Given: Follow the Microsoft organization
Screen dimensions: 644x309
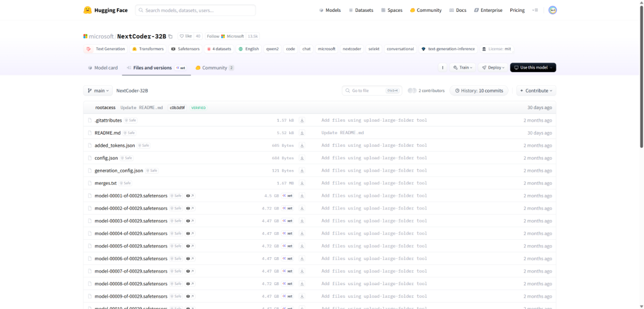Looking at the screenshot, I should [225, 36].
